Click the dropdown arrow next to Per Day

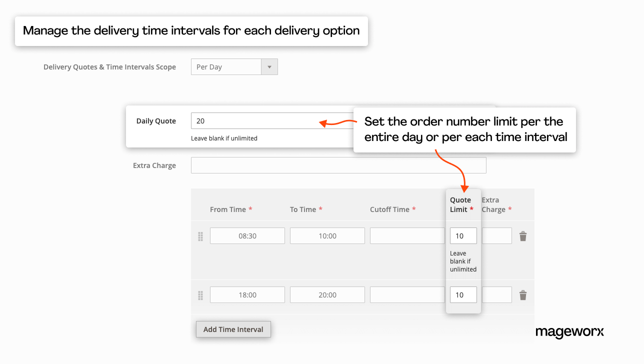click(x=269, y=66)
